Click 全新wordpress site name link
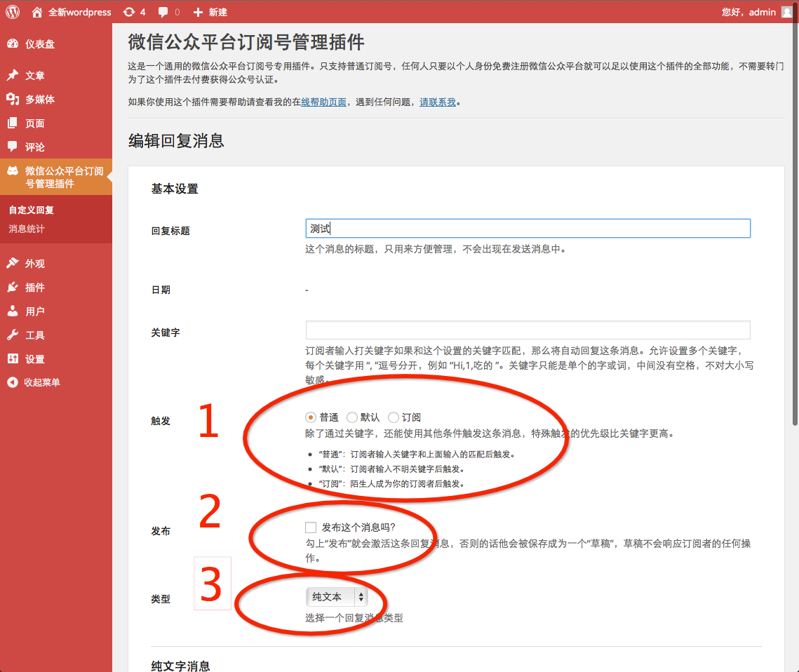The image size is (799, 672). click(79, 12)
